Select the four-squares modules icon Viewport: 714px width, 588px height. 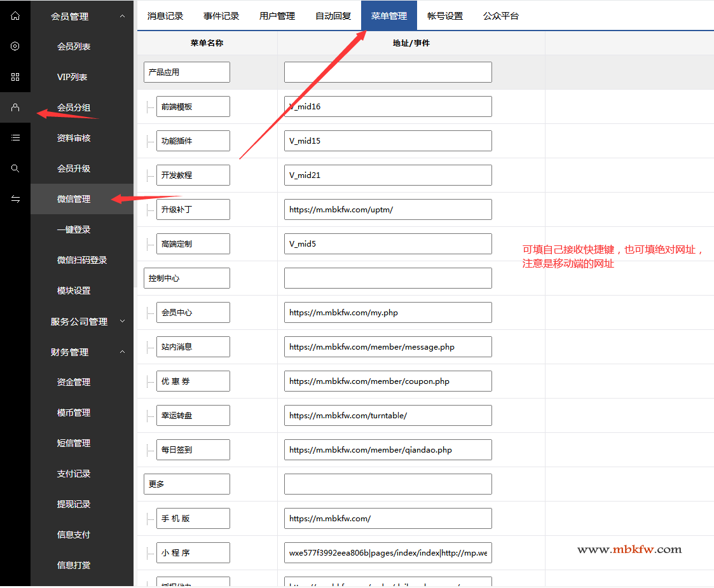15,77
